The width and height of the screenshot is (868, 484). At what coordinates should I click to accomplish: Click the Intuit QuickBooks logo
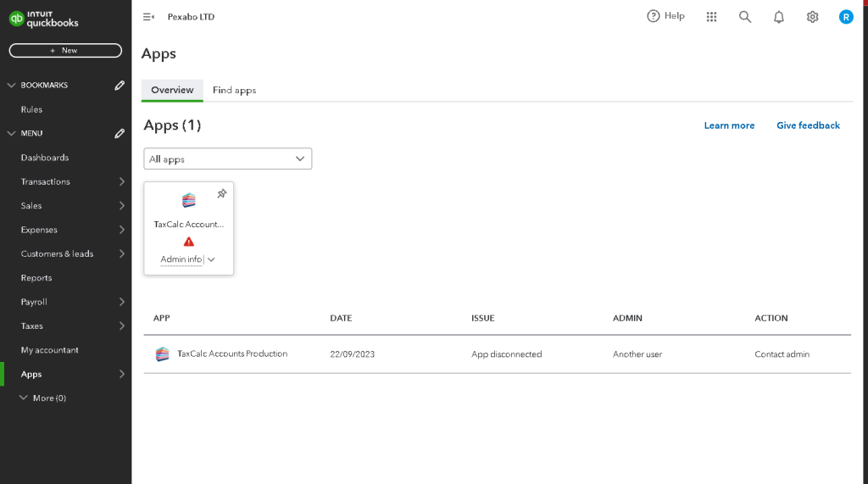pos(44,19)
